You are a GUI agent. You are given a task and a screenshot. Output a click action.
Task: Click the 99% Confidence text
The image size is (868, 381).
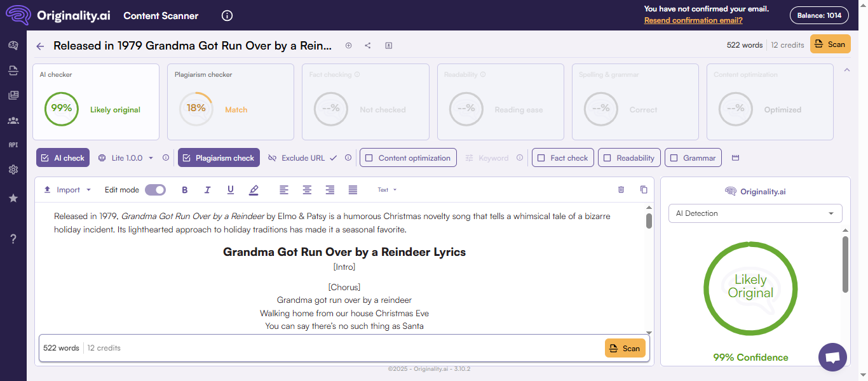tap(750, 358)
